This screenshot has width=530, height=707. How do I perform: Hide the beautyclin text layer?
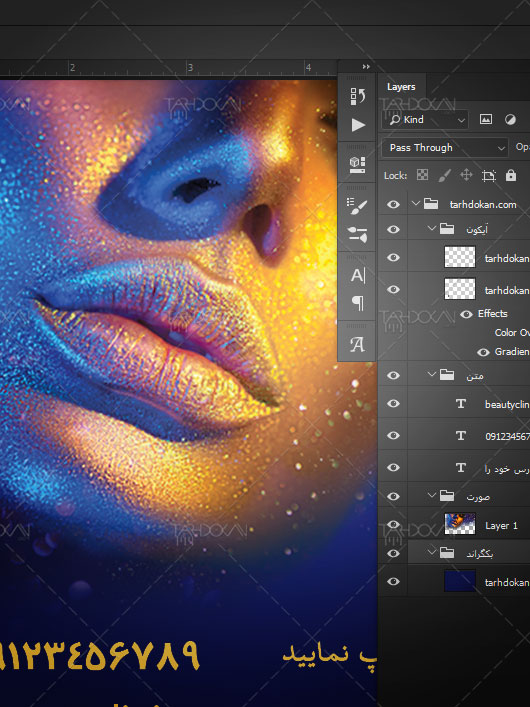click(x=393, y=404)
